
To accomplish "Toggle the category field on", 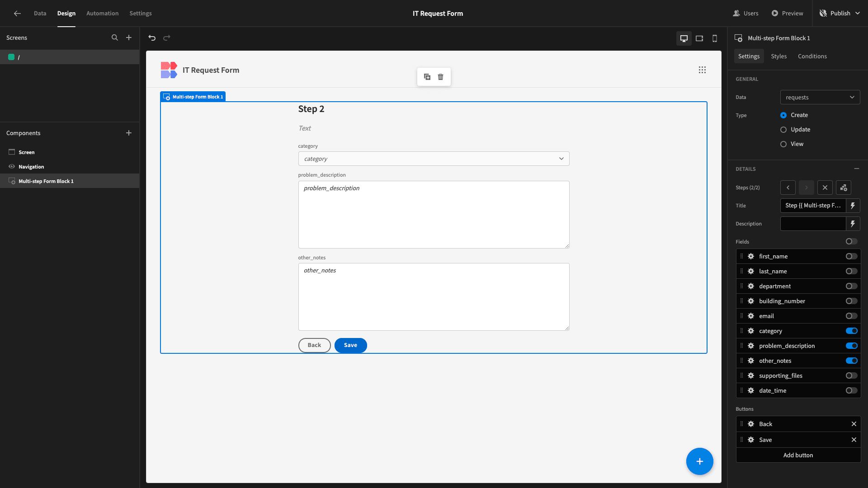I will tap(852, 331).
